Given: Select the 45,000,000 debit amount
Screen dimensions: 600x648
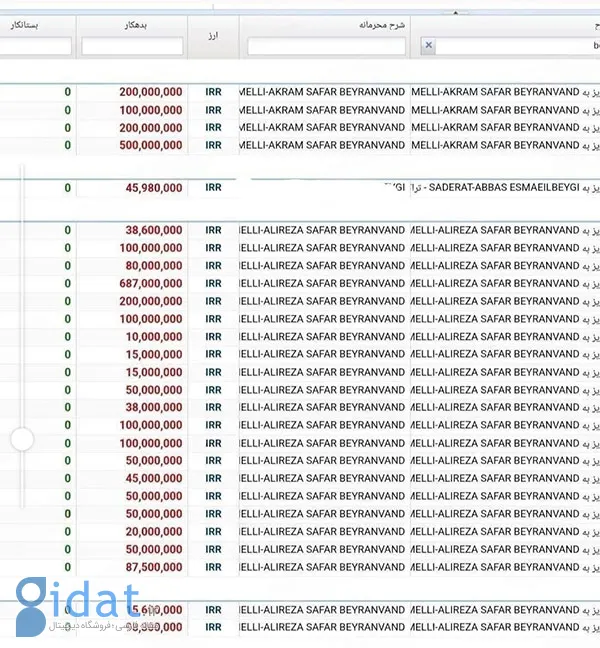Looking at the screenshot, I should click(x=154, y=479).
